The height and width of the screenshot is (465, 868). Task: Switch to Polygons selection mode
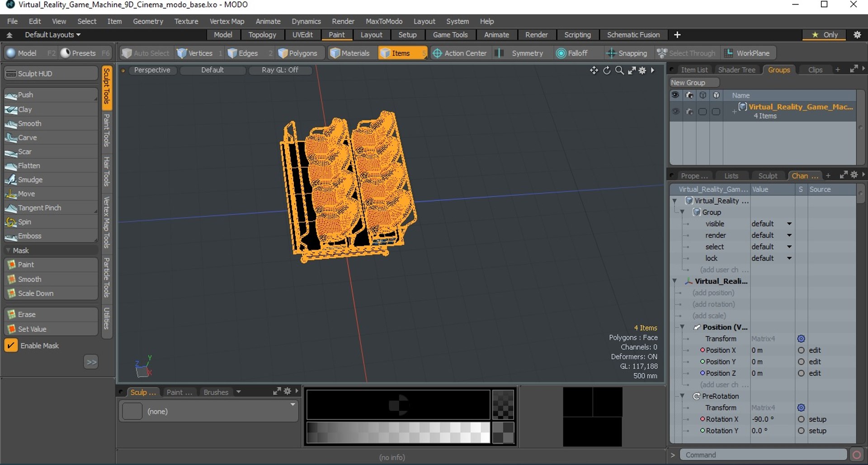coord(298,53)
